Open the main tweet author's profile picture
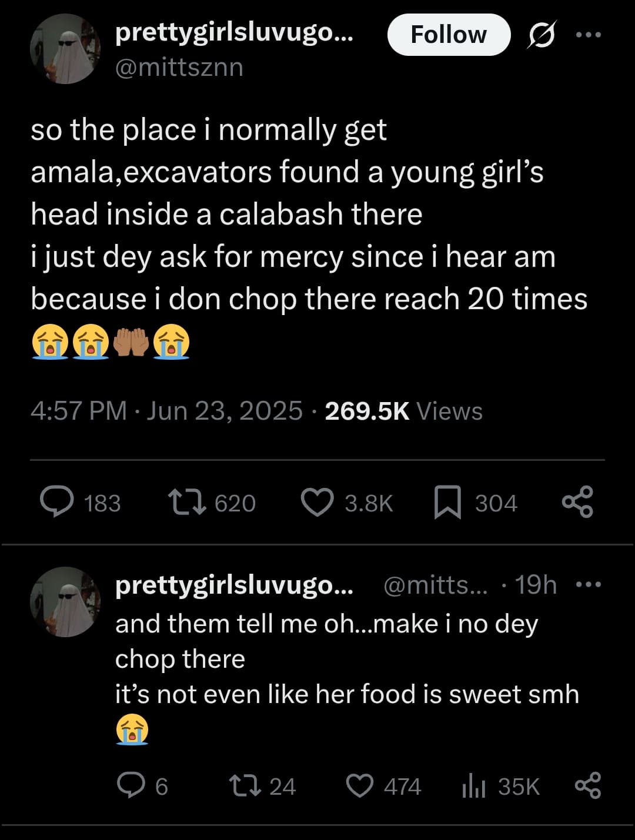 (x=65, y=49)
